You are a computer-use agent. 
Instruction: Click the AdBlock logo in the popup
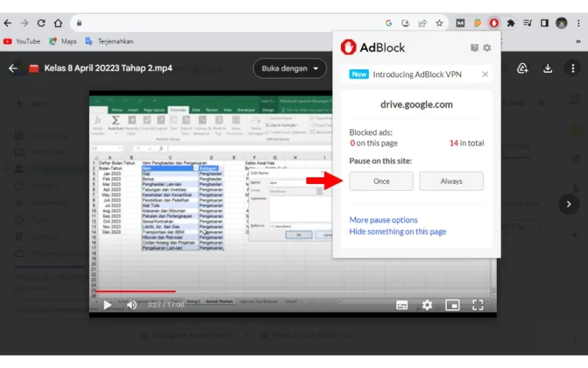[x=373, y=48]
